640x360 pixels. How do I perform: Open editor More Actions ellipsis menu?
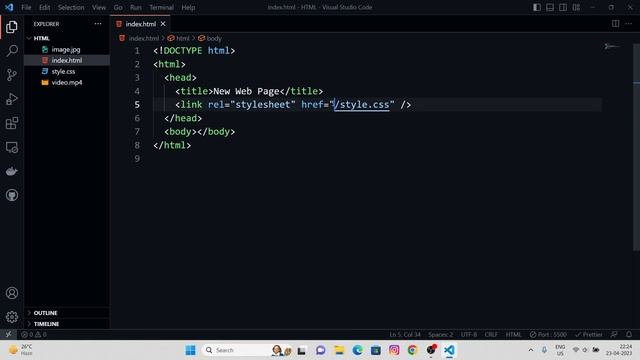629,24
